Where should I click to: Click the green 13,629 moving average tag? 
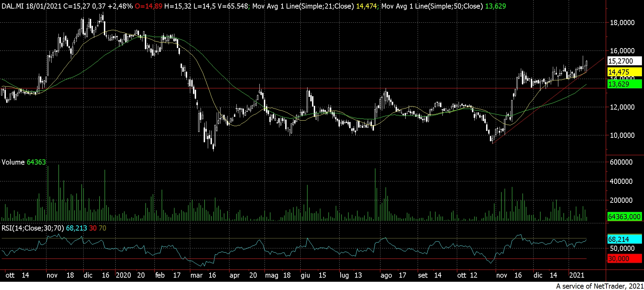625,84
